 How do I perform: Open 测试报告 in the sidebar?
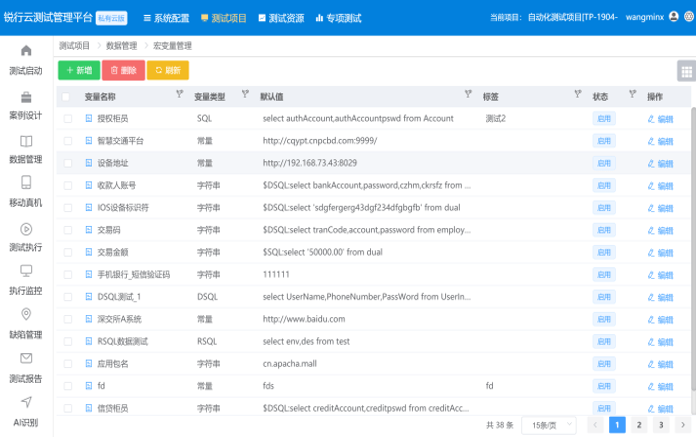click(x=26, y=368)
